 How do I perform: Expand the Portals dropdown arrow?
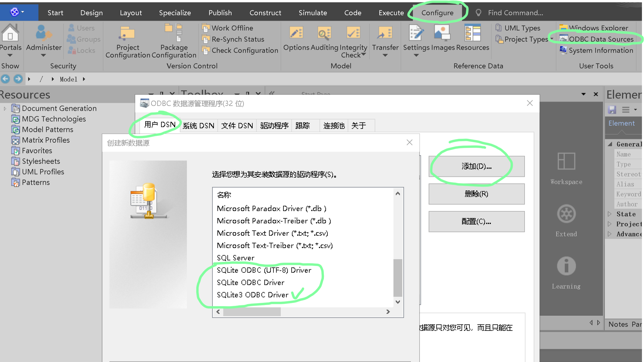click(10, 55)
